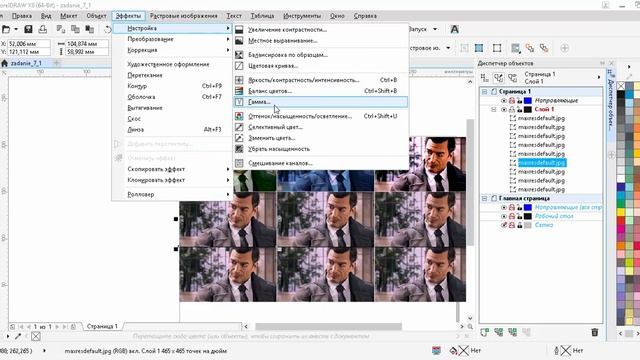Choose Убрать насыщенность from the submenu
The width and height of the screenshot is (640, 360).
(x=321, y=149)
